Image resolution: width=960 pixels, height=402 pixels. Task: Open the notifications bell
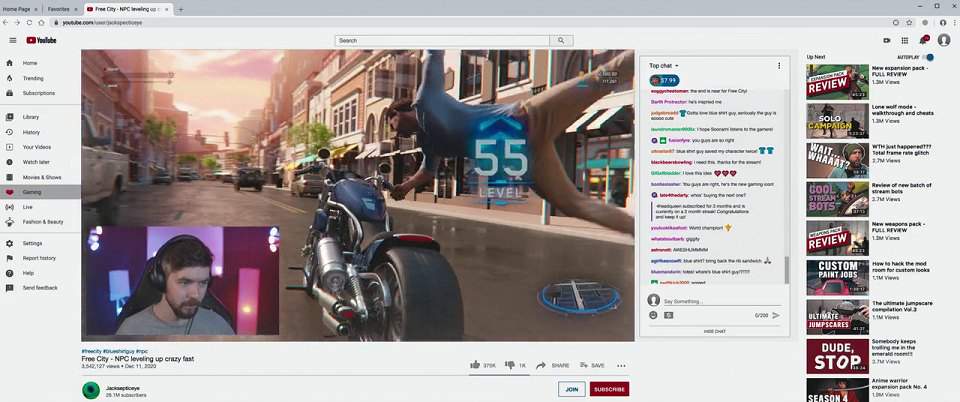(x=923, y=40)
